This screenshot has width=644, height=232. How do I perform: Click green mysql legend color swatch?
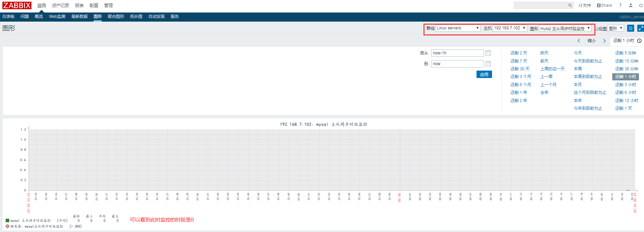pyautogui.click(x=7, y=221)
